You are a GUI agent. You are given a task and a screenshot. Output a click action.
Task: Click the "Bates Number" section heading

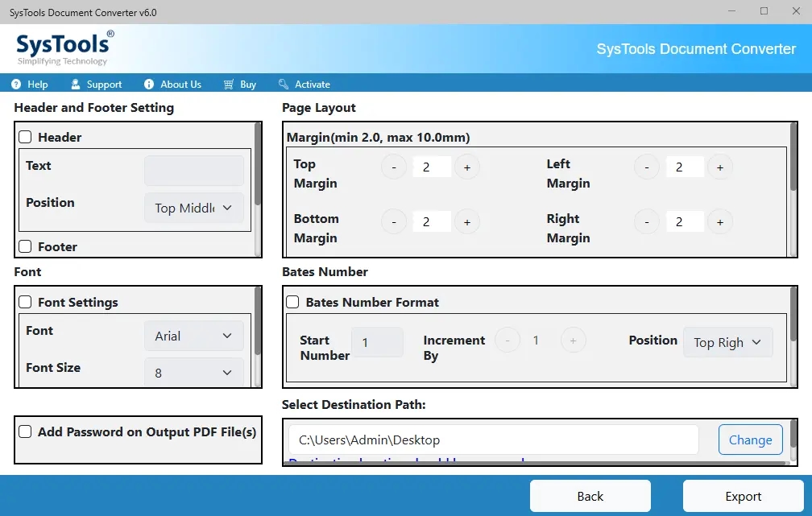coord(325,272)
